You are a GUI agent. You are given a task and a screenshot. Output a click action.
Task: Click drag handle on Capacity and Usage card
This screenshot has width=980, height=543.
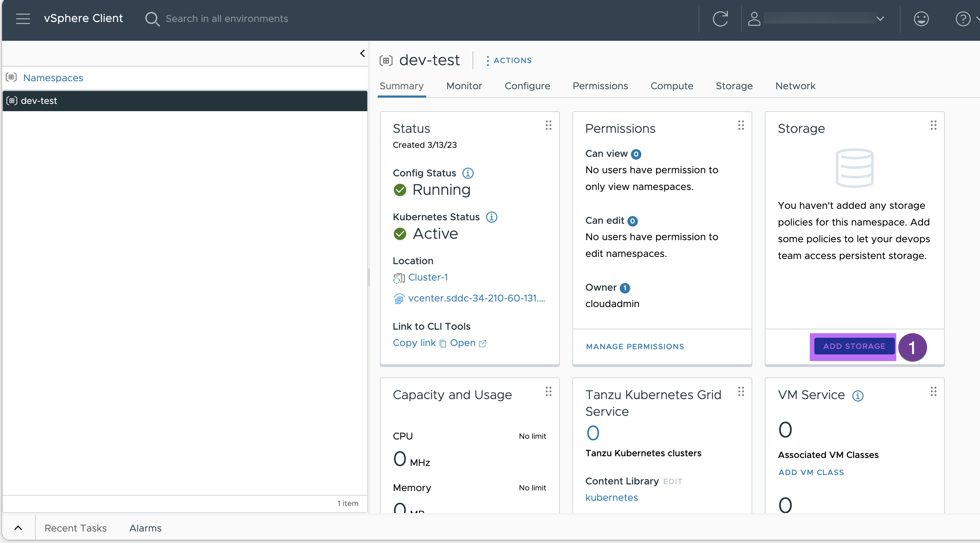pos(548,391)
